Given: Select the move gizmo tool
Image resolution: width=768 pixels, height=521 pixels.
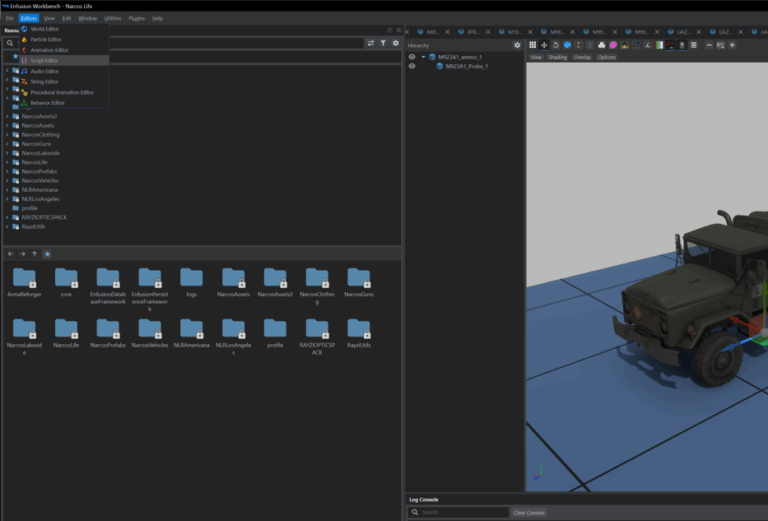Looking at the screenshot, I should point(544,45).
